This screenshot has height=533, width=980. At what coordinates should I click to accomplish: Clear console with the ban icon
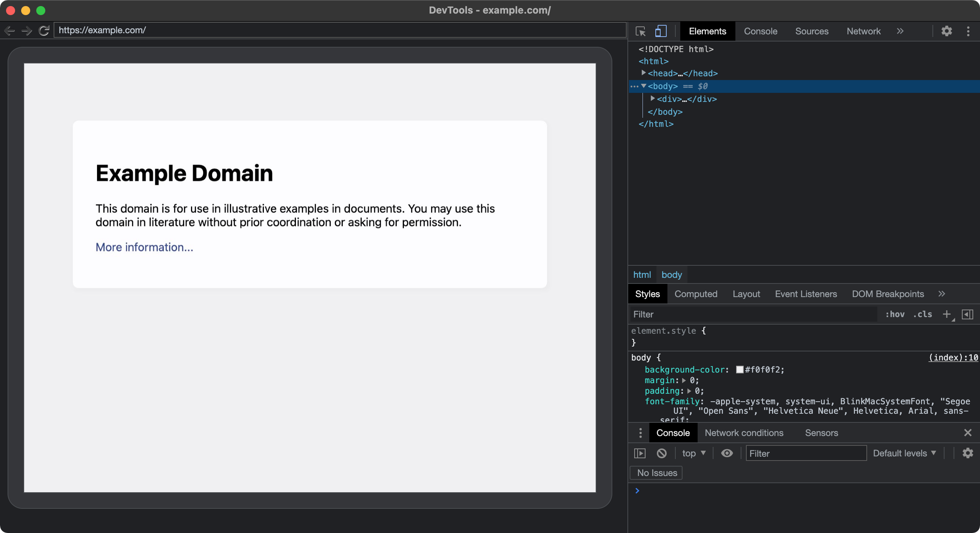[662, 453]
